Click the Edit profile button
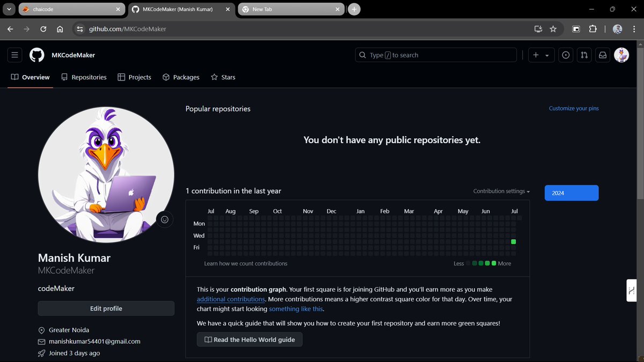Image resolution: width=644 pixels, height=362 pixels. pyautogui.click(x=106, y=308)
